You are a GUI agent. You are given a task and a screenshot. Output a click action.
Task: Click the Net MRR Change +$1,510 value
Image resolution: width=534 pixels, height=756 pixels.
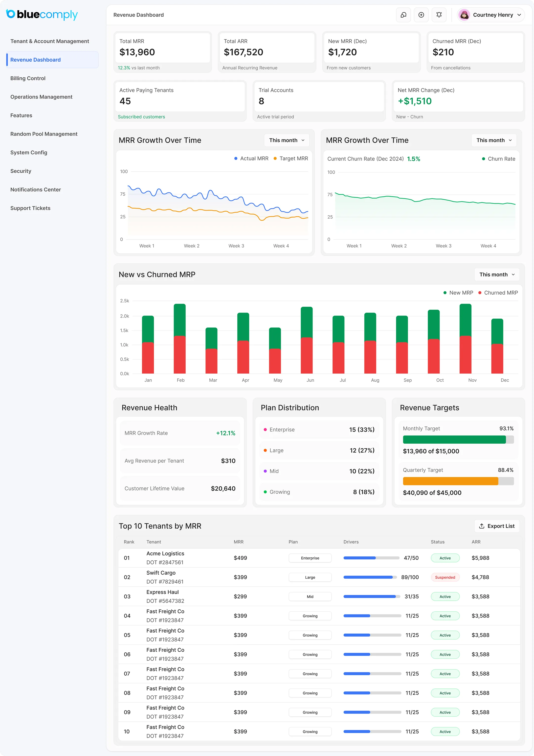tap(415, 101)
